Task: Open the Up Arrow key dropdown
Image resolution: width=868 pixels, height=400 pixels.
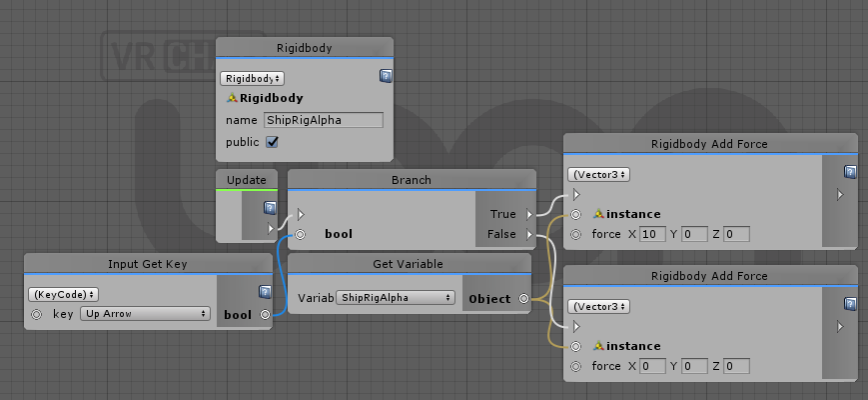Action: 145,314
